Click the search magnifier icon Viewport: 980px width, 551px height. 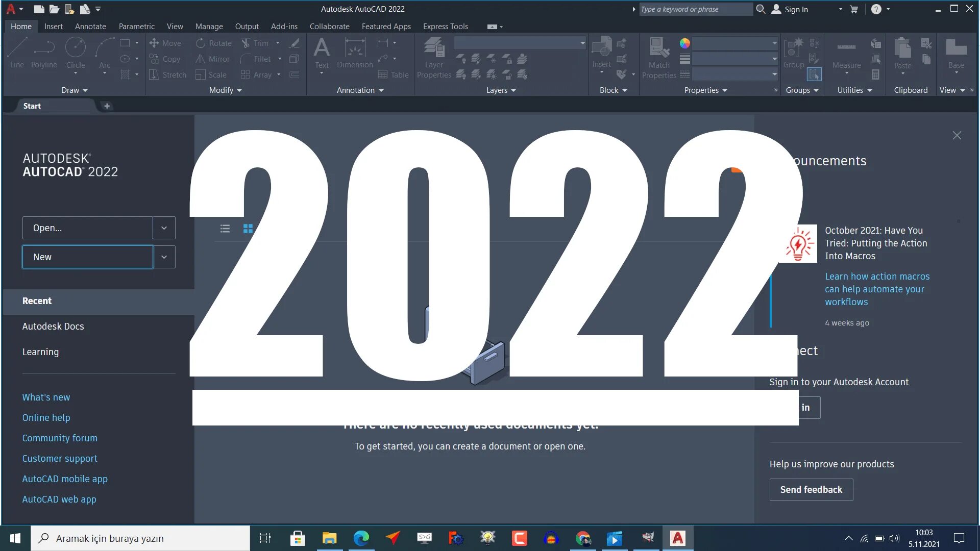click(761, 9)
